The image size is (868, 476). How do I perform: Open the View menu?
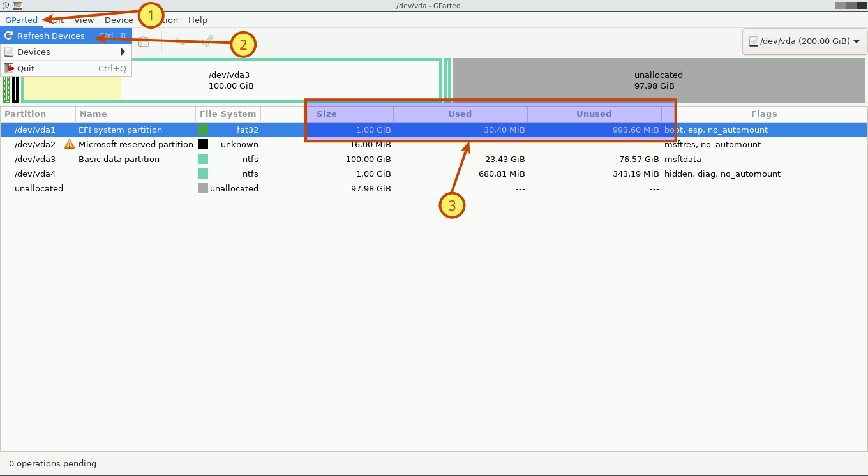coord(84,20)
